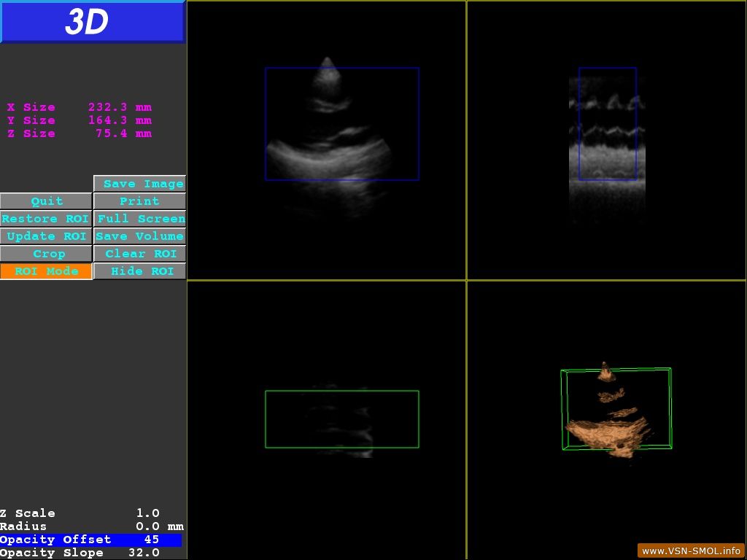The height and width of the screenshot is (560, 747).
Task: Hide ROI outline
Action: tap(139, 271)
